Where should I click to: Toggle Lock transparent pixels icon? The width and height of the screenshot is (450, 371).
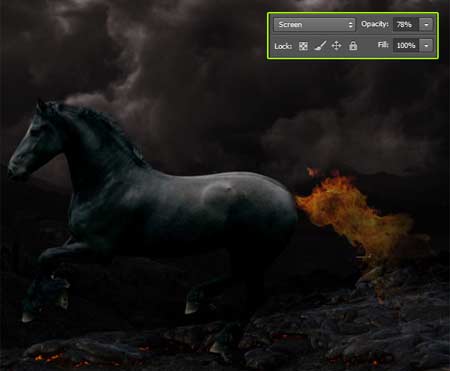tap(303, 46)
